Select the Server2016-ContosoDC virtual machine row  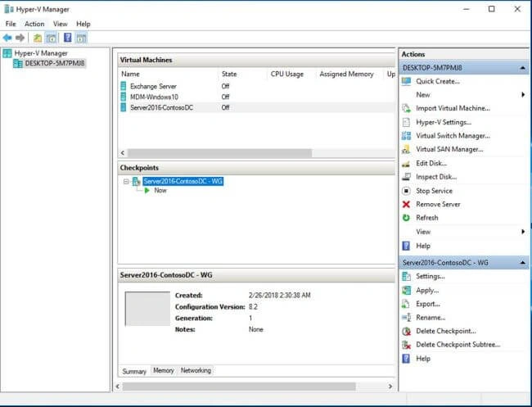[256, 107]
